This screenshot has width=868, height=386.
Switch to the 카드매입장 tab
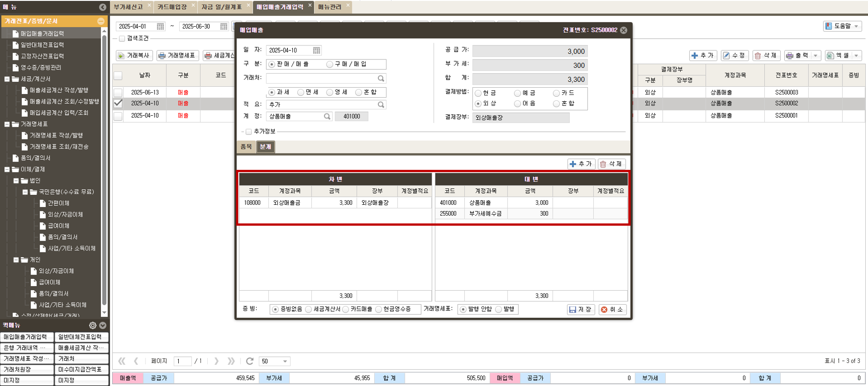tap(172, 7)
